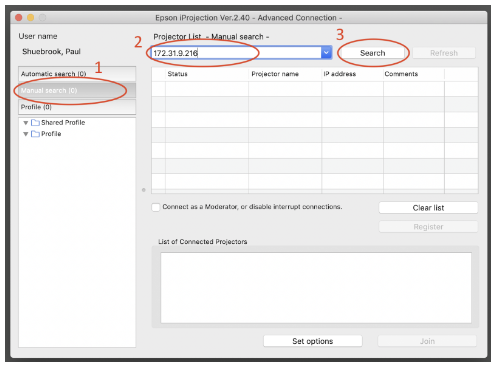The image size is (494, 365).
Task: Click the Search button
Action: 372,53
